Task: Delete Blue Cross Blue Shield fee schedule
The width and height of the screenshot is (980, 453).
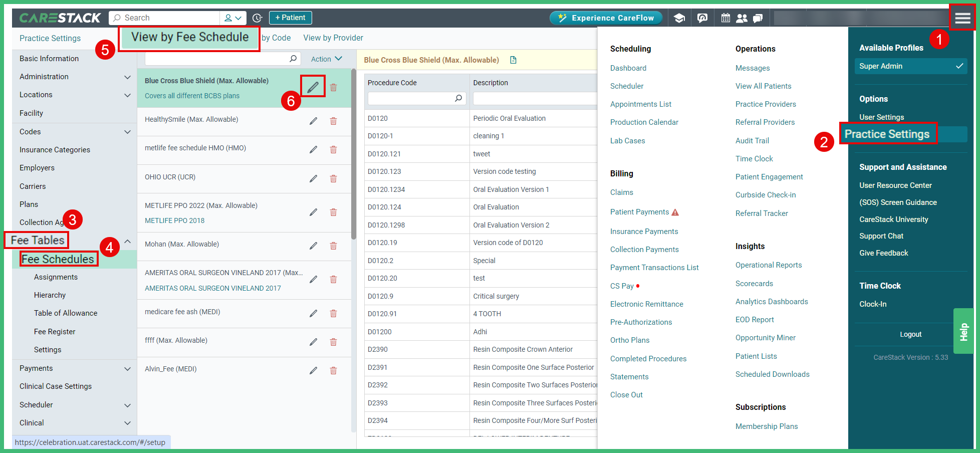Action: click(333, 87)
